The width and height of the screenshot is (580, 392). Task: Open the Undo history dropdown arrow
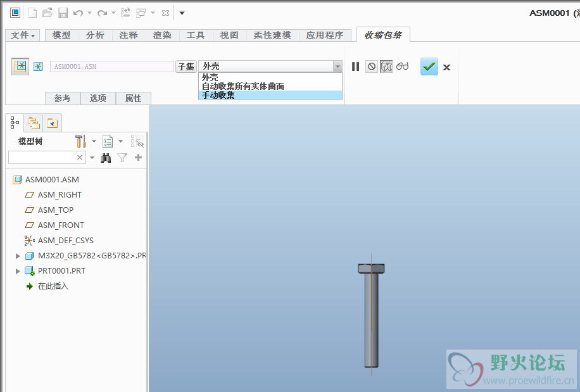coord(89,13)
